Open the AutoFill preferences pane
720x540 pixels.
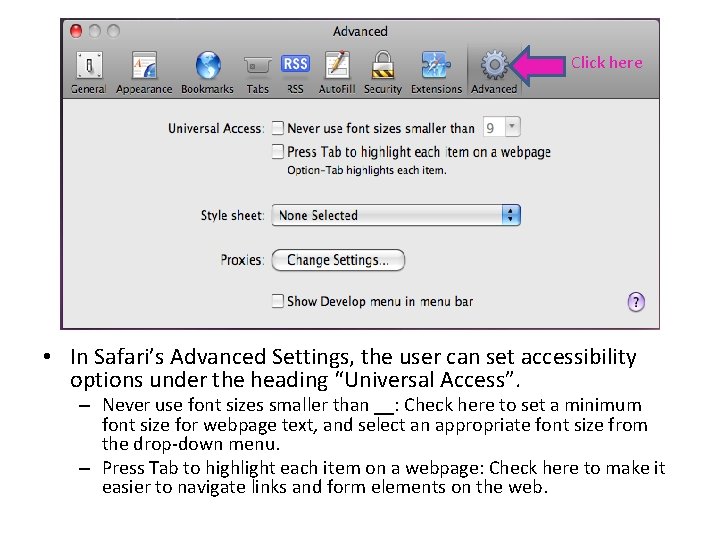tap(337, 73)
